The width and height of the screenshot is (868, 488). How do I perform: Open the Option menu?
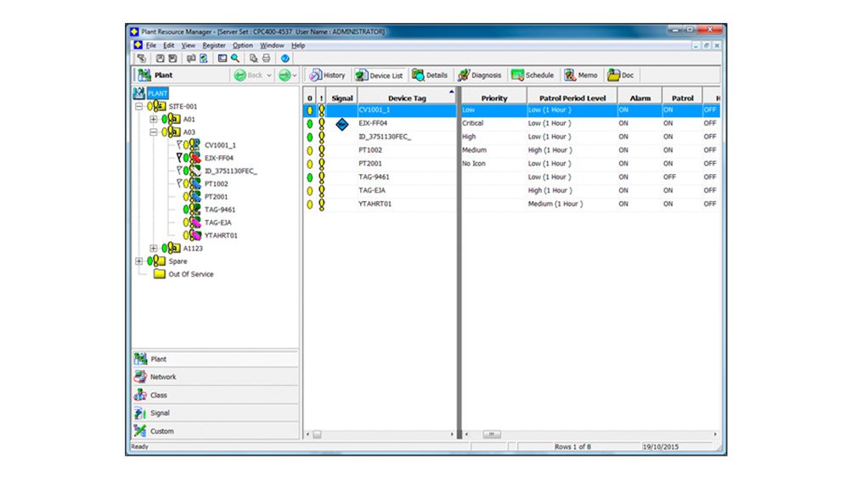pyautogui.click(x=242, y=45)
